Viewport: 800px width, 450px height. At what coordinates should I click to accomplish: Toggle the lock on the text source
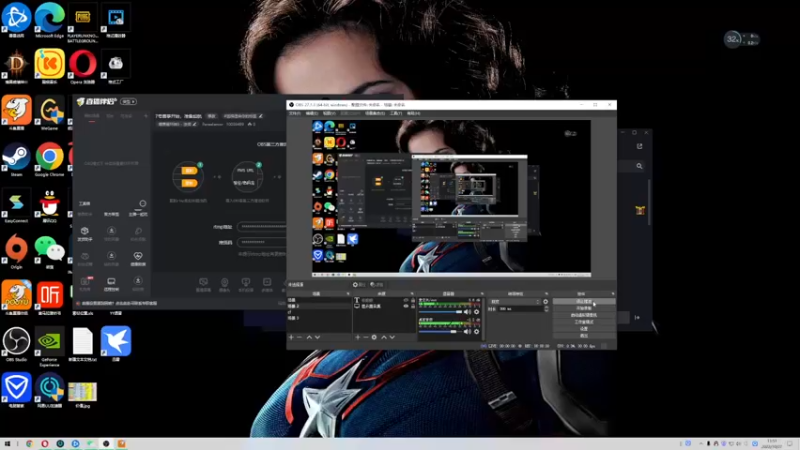click(413, 300)
